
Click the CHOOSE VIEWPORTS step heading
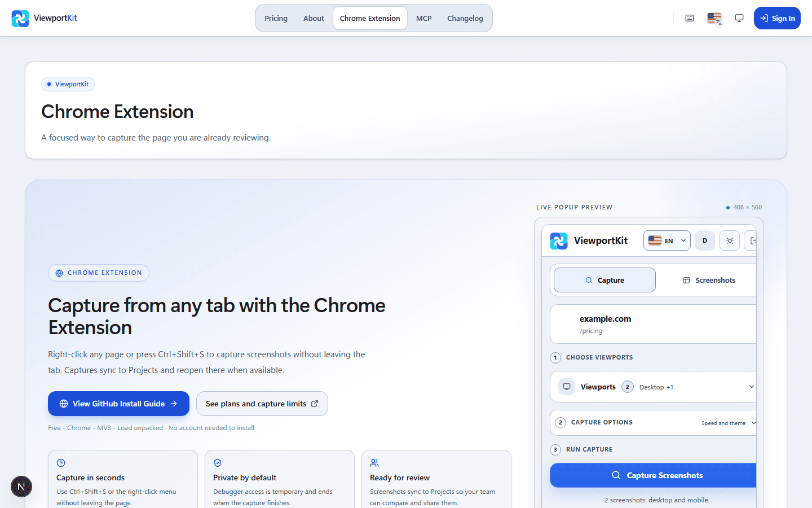pyautogui.click(x=599, y=357)
